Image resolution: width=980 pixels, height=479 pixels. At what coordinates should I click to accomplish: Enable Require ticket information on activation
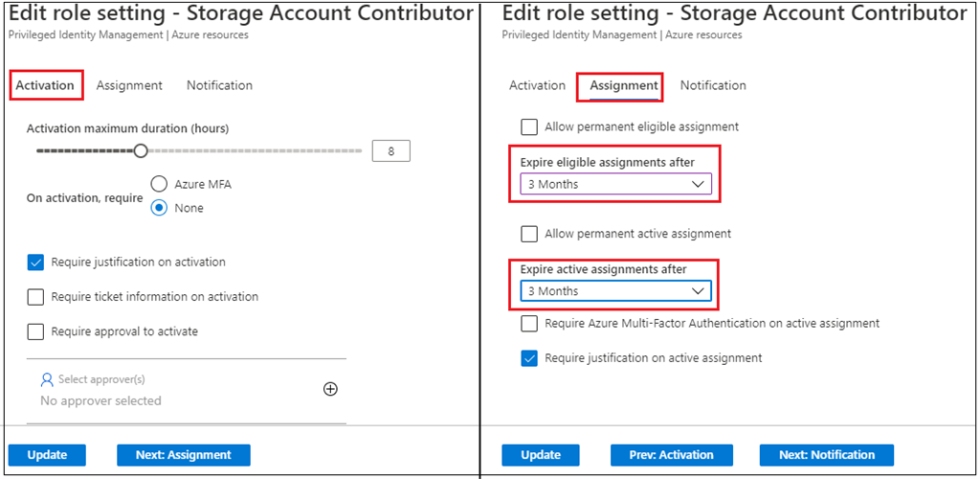coord(35,297)
